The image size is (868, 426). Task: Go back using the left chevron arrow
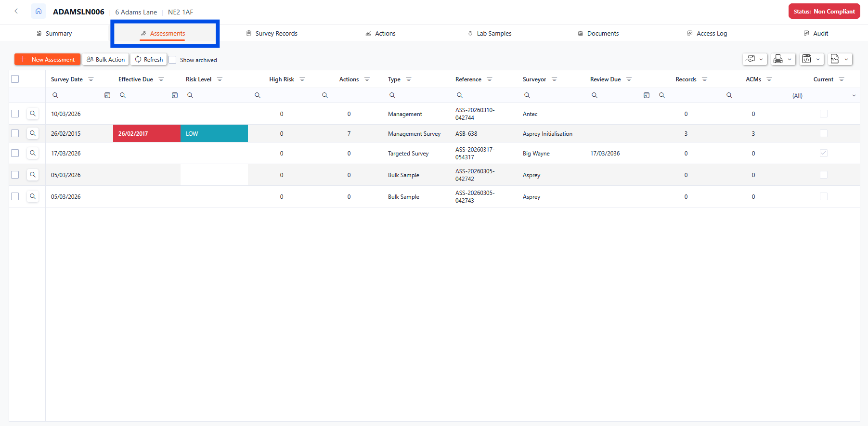click(16, 11)
